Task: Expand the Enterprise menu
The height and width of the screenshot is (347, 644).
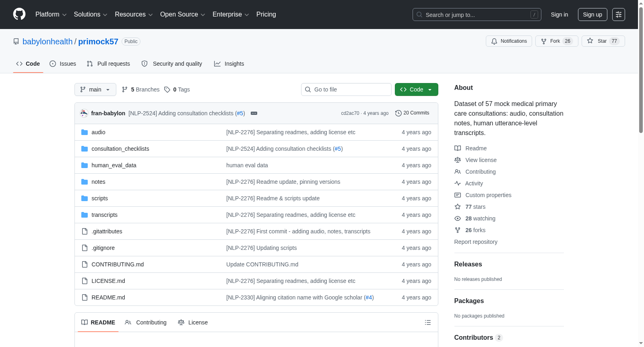Action: (x=231, y=15)
